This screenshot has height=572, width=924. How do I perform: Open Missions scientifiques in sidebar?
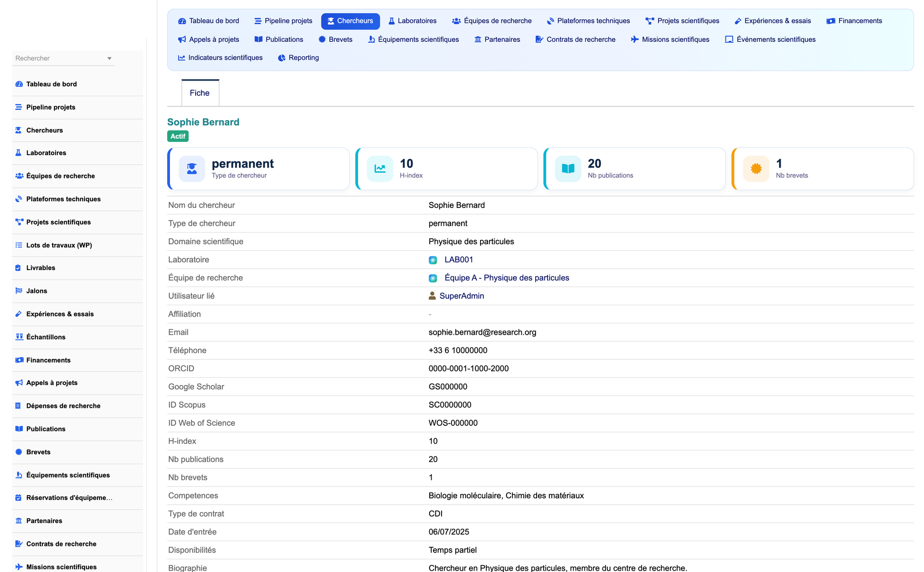pyautogui.click(x=61, y=567)
